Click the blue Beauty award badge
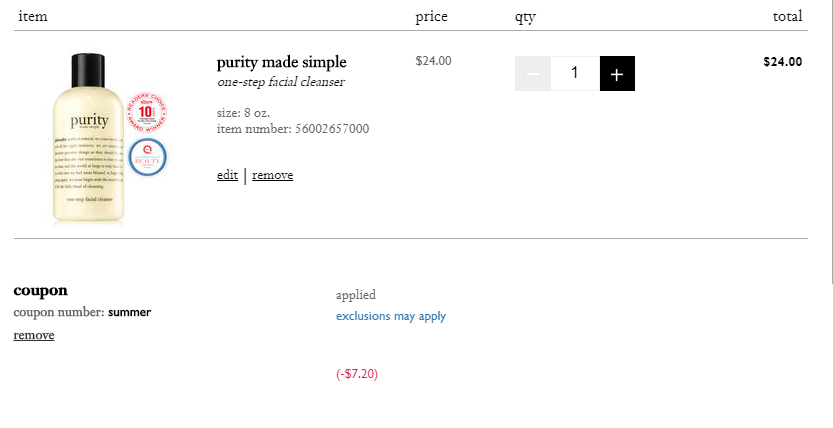833x428 pixels. click(148, 157)
